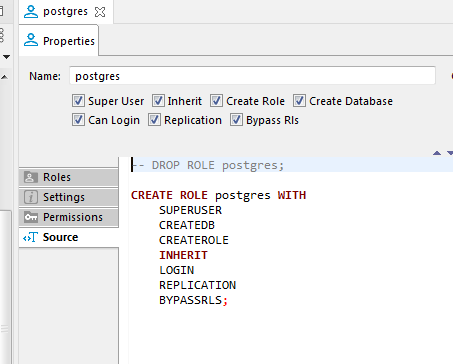Click the Name input field
Image resolution: width=453 pixels, height=364 pixels.
coord(252,76)
